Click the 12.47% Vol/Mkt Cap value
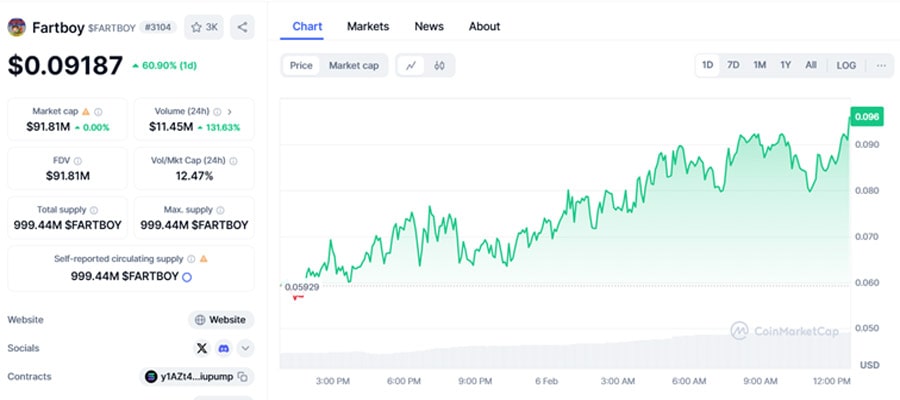This screenshot has height=400, width=900. tap(194, 176)
